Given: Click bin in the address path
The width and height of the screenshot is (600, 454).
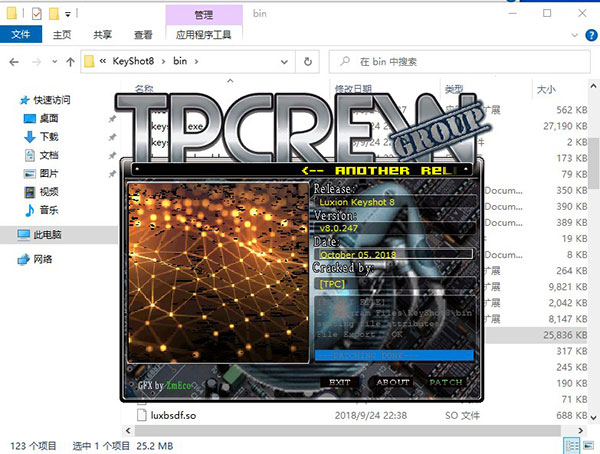Looking at the screenshot, I should point(180,61).
